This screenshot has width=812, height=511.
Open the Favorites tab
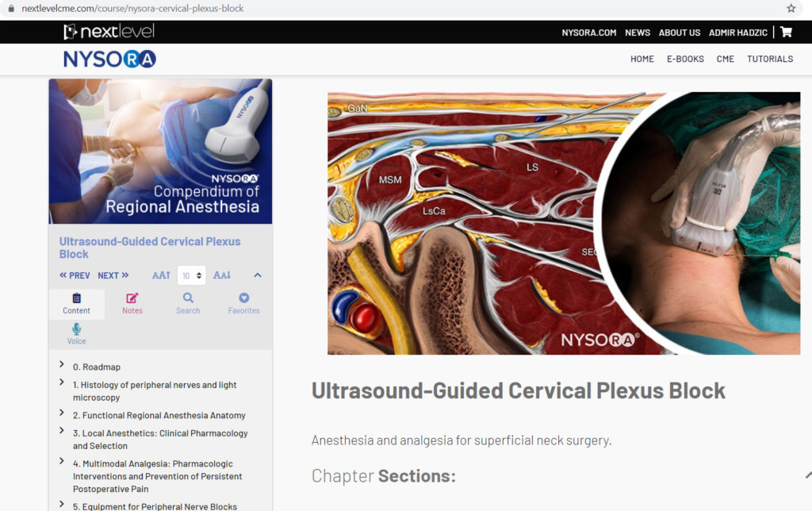(x=244, y=304)
